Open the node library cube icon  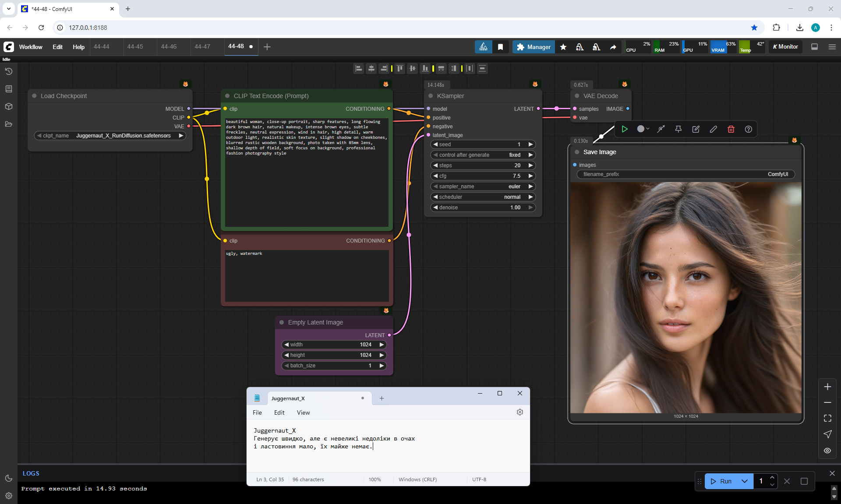(9, 106)
